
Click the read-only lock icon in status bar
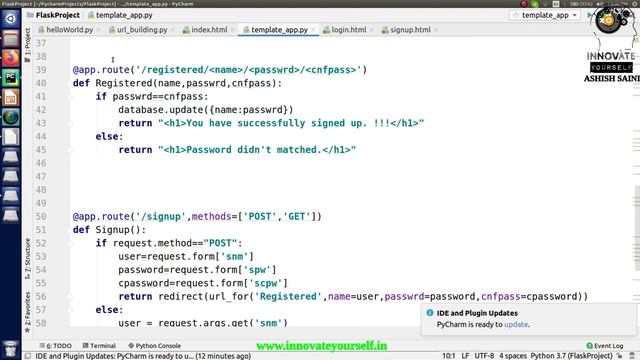[620, 356]
